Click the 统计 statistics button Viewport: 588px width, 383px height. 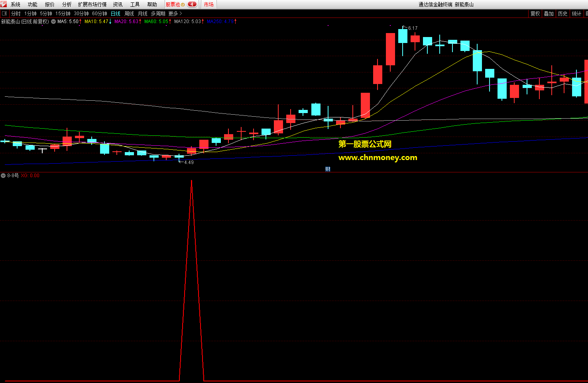[577, 14]
